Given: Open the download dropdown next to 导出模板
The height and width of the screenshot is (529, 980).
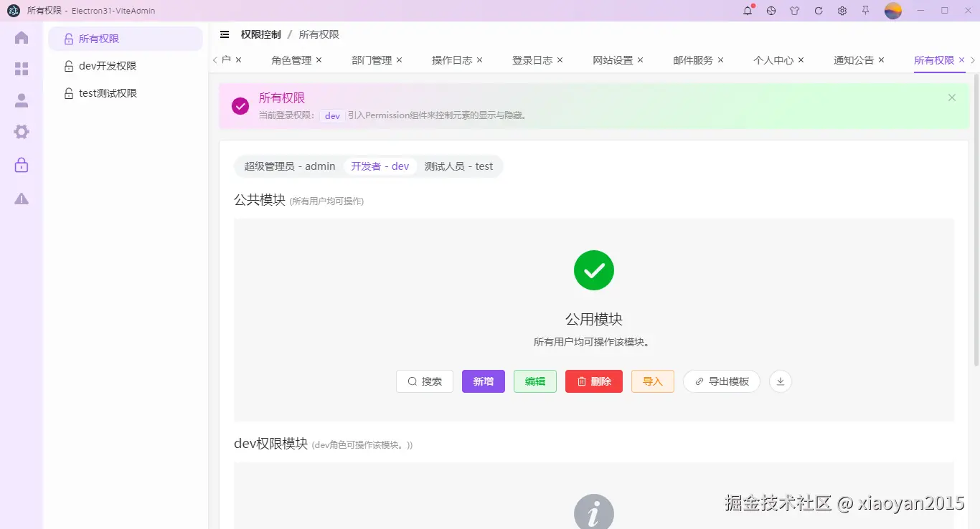Looking at the screenshot, I should (x=780, y=381).
